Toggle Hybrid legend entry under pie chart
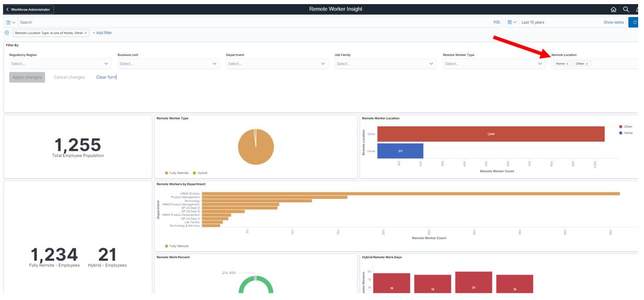 [200, 173]
